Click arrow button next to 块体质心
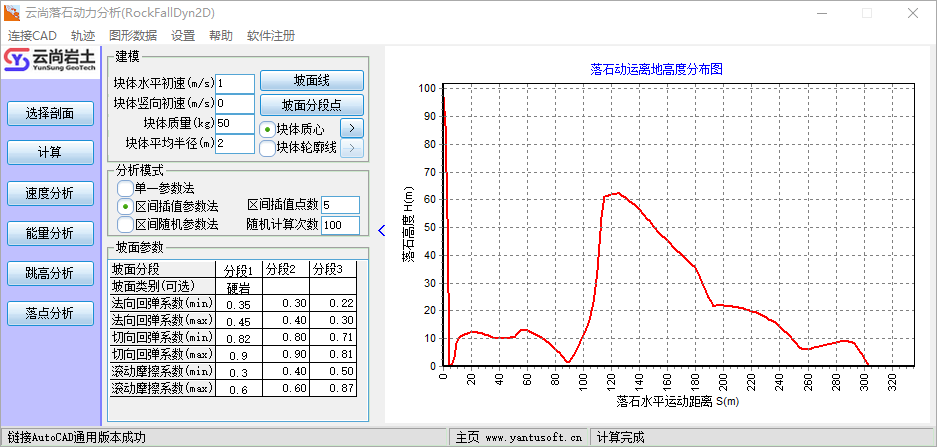Viewport: 937px width, 447px height. tap(351, 128)
